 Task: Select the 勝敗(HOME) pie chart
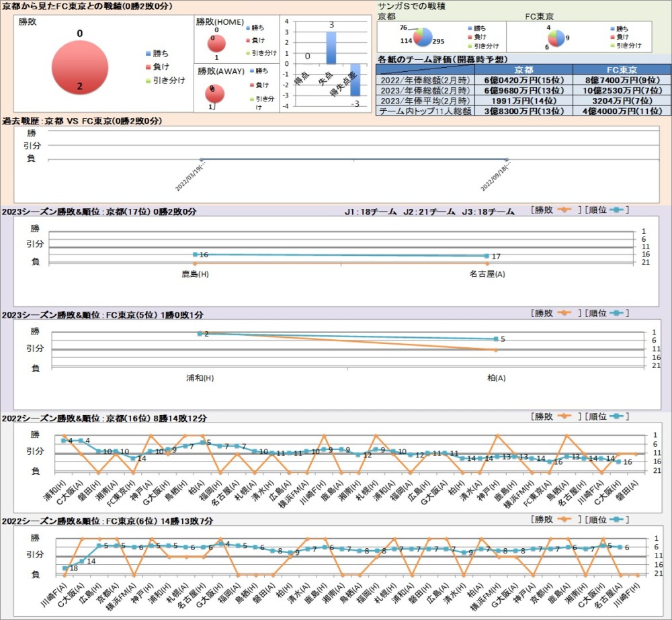216,43
